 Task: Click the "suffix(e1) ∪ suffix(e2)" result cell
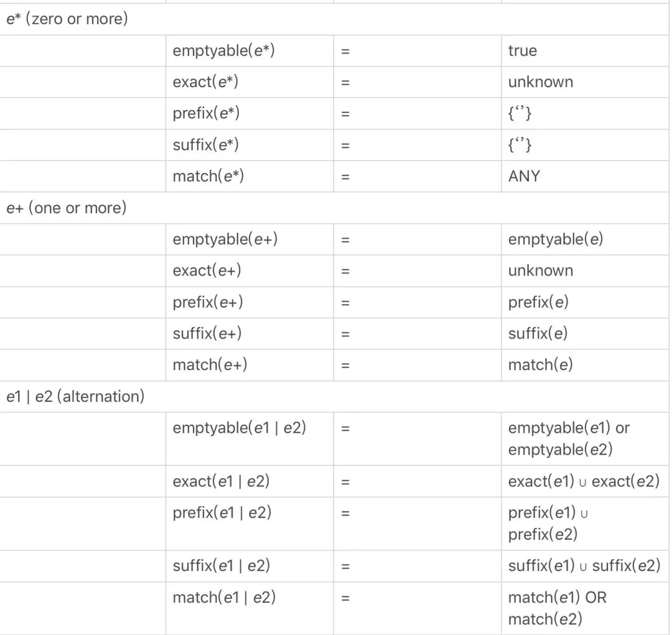(584, 566)
